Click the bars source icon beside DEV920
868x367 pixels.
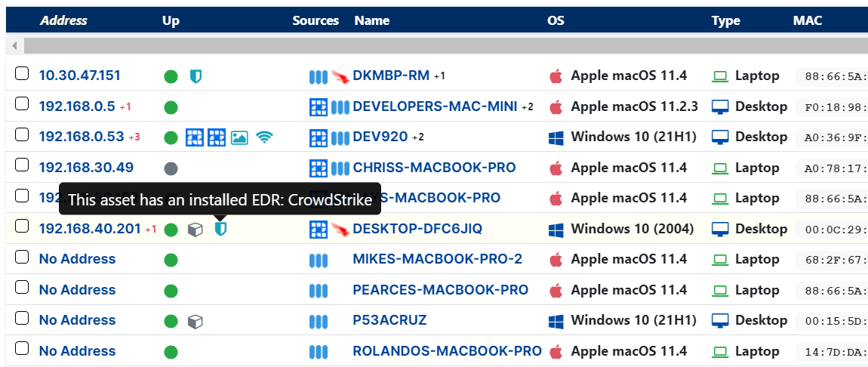pos(340,138)
